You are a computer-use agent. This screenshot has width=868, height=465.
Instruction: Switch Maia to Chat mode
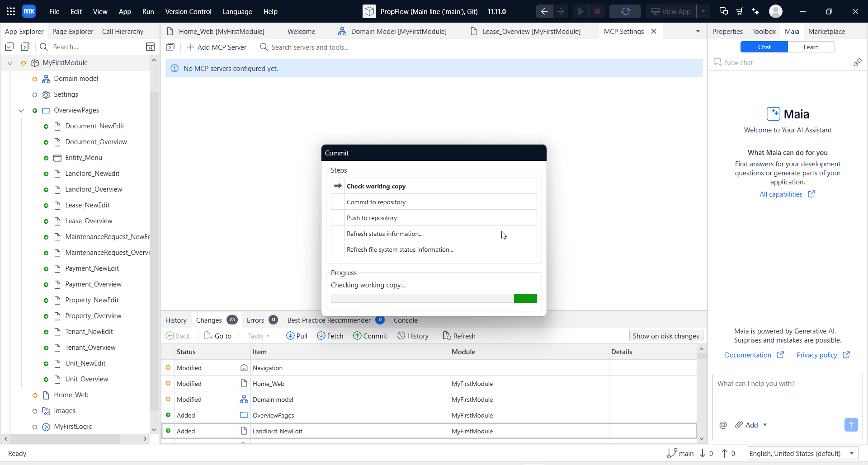tap(764, 47)
